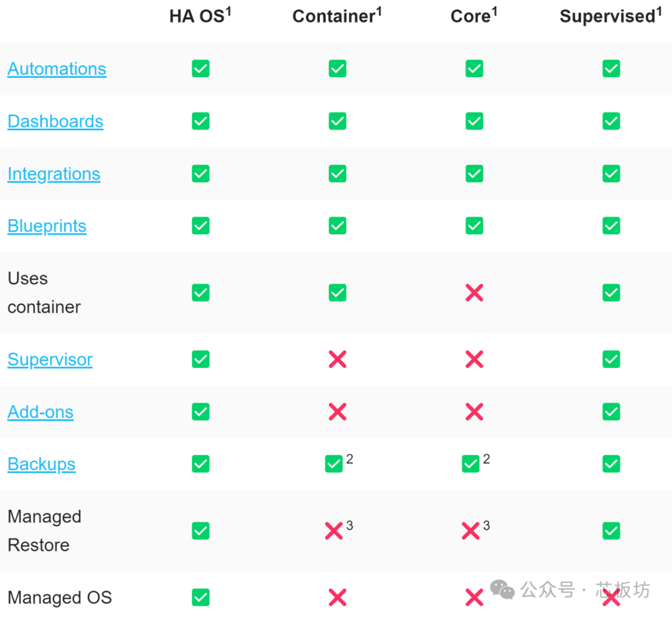This screenshot has height=617, width=672.
Task: Visit the Supervisor link
Action: click(50, 360)
